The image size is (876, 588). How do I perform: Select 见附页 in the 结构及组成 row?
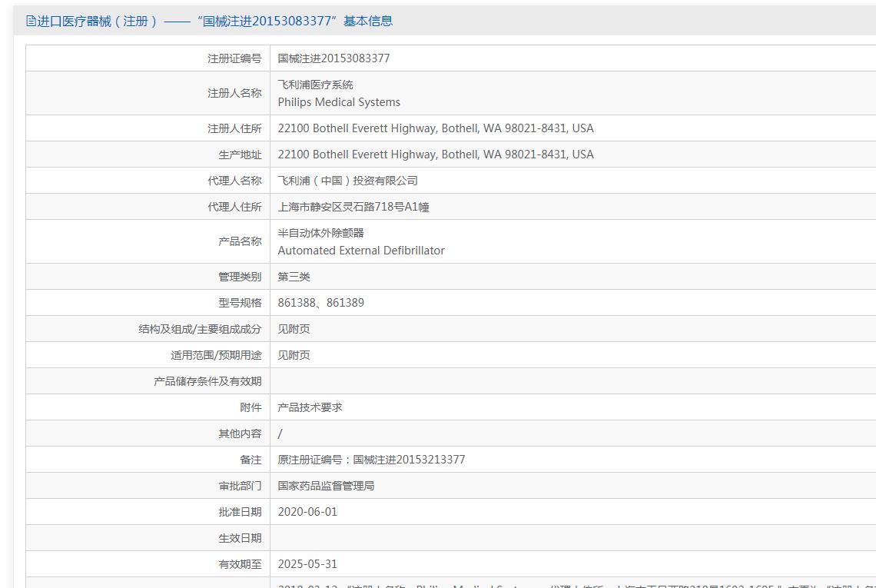tap(294, 329)
